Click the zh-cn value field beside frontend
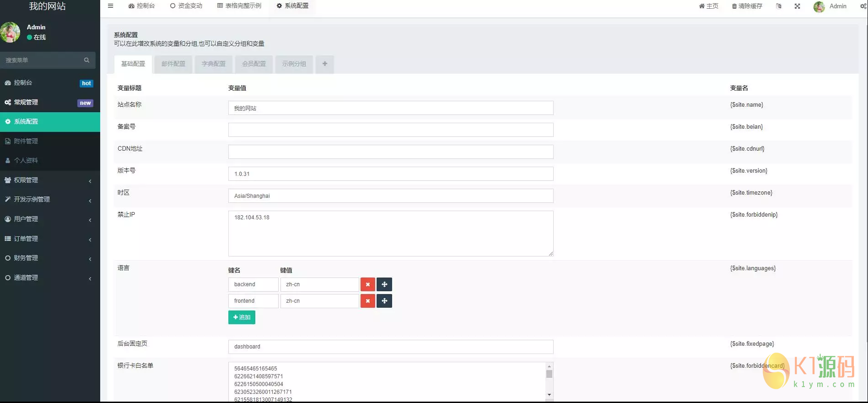Screen dimensions: 868x403 tap(320, 301)
